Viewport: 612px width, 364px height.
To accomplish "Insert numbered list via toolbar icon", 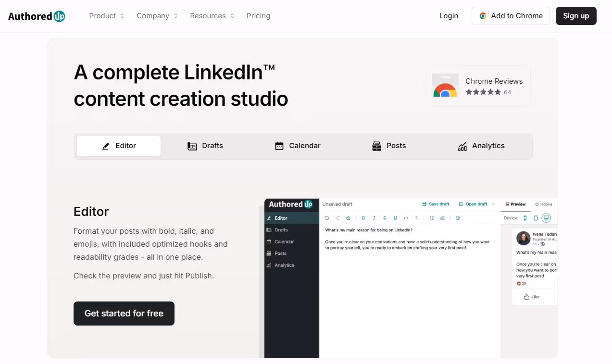I will click(x=442, y=218).
